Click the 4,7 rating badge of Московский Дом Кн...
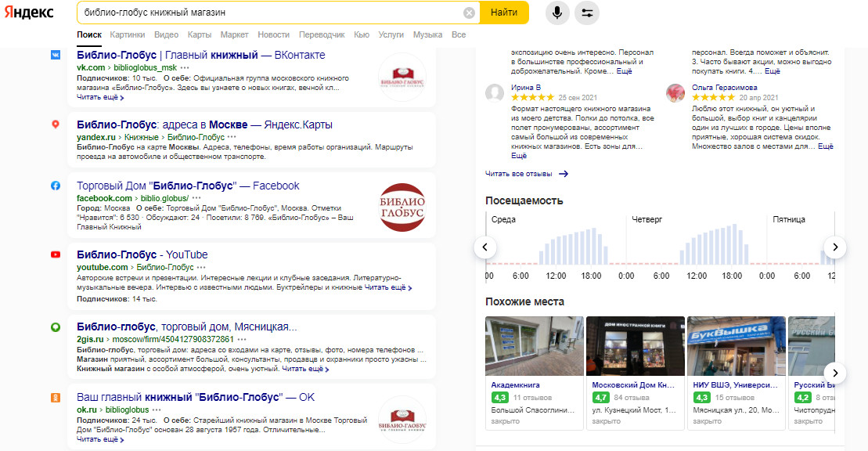This screenshot has height=451, width=868. (x=600, y=397)
